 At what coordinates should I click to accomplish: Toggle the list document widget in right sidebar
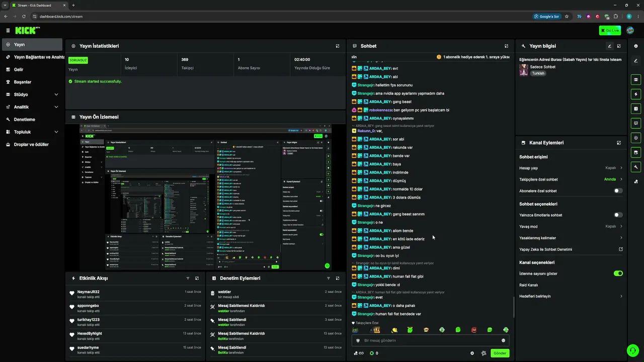(636, 109)
